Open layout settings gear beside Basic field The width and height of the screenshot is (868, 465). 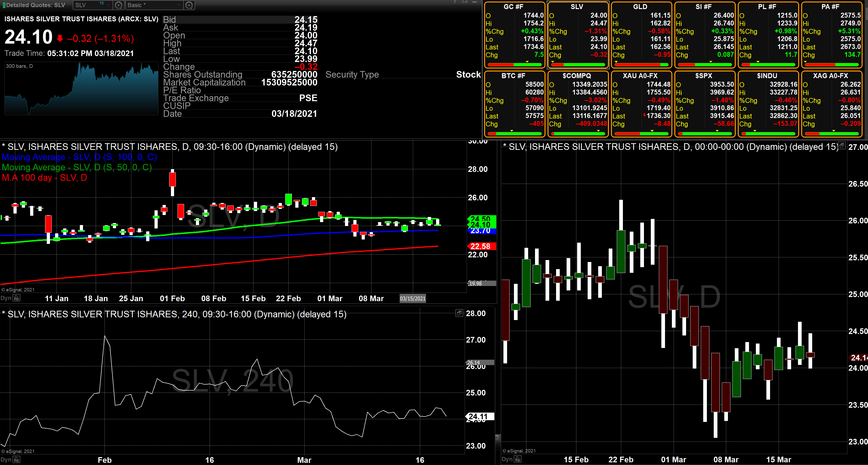pos(189,5)
